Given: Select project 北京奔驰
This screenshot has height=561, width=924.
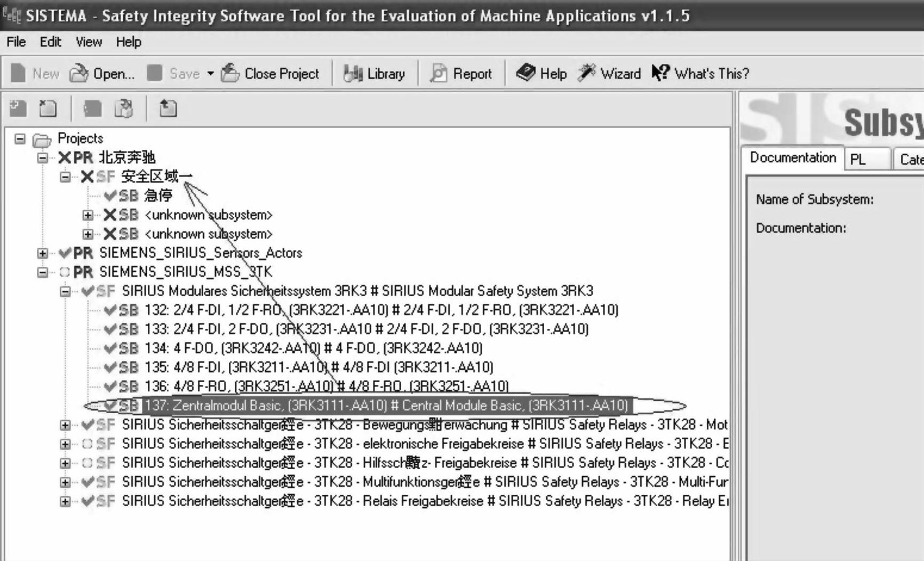Looking at the screenshot, I should 127,157.
